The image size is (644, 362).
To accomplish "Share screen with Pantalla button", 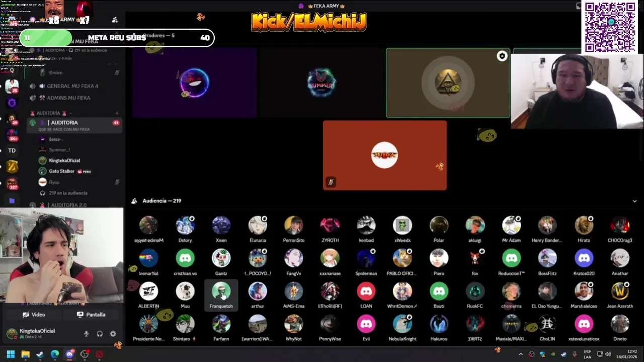I will click(x=91, y=315).
